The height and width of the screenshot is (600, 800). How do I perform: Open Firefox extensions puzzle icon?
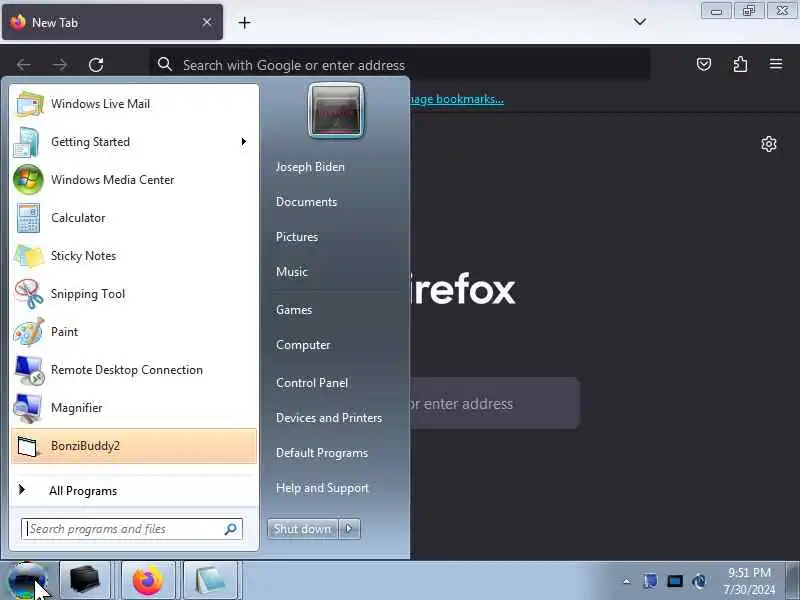[x=740, y=64]
